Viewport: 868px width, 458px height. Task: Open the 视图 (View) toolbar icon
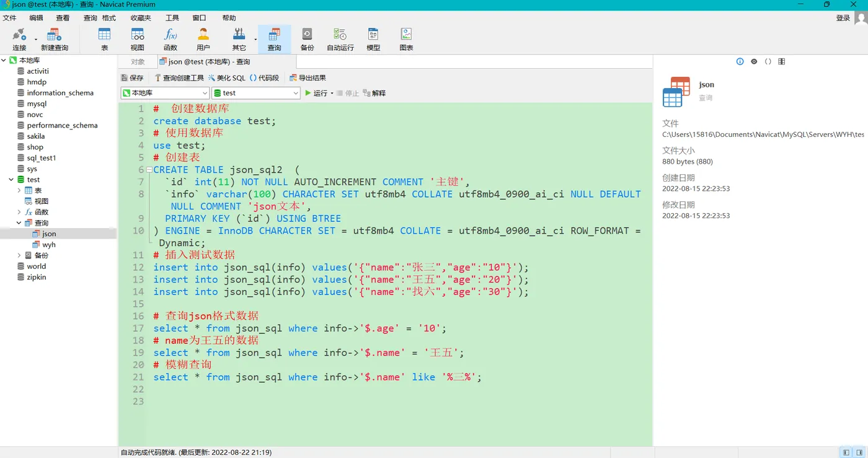(138, 39)
